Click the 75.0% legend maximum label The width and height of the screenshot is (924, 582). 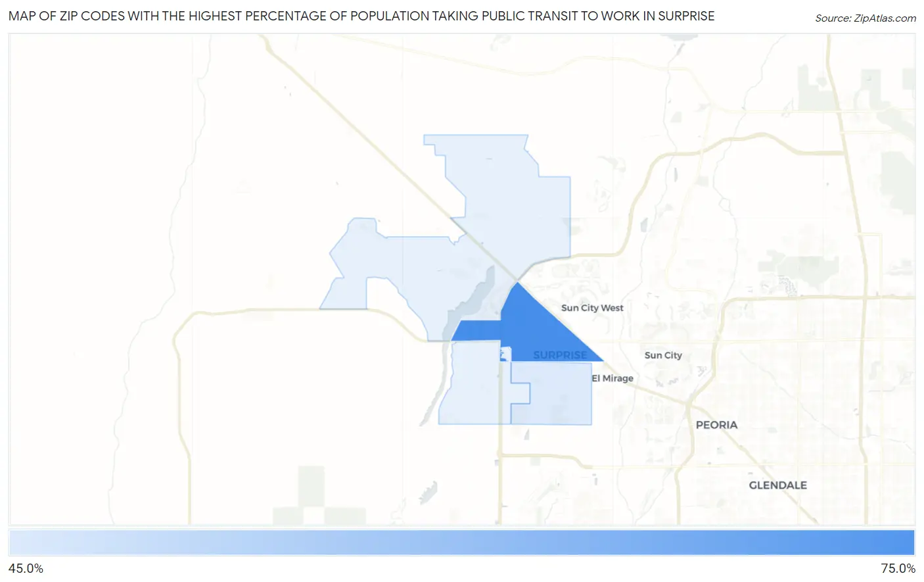click(x=898, y=568)
